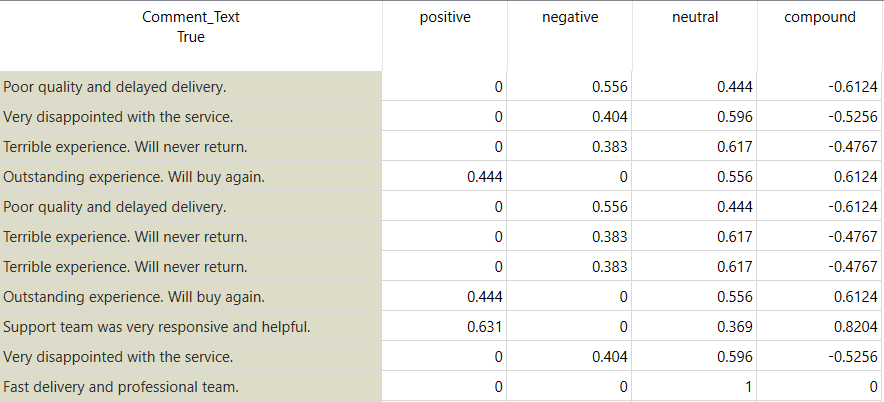Image resolution: width=884 pixels, height=402 pixels.
Task: Select first 'Very disappointed with the service.' row
Action: click(118, 117)
